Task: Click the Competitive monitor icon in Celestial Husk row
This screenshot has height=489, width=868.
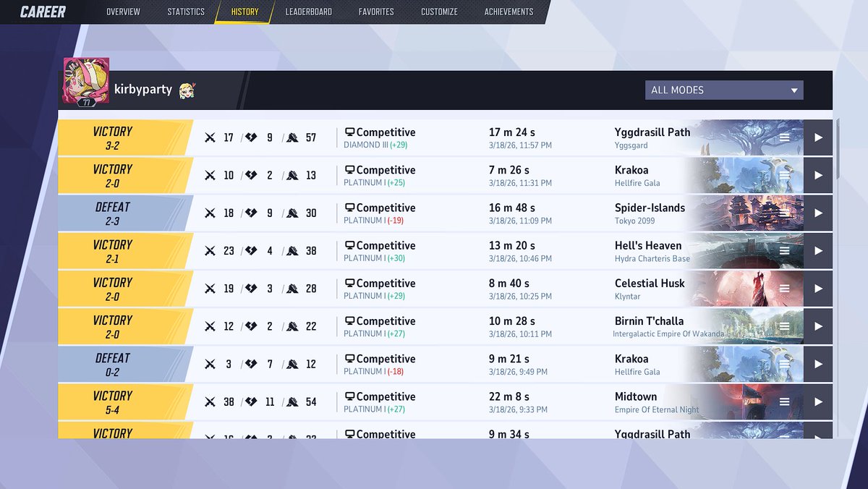Action: 349,283
